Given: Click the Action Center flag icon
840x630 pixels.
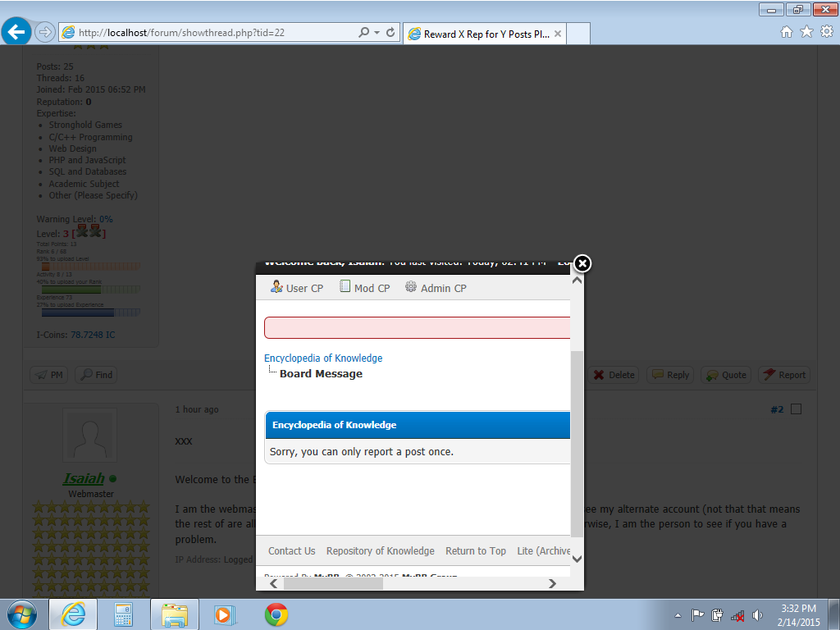Looking at the screenshot, I should (697, 615).
